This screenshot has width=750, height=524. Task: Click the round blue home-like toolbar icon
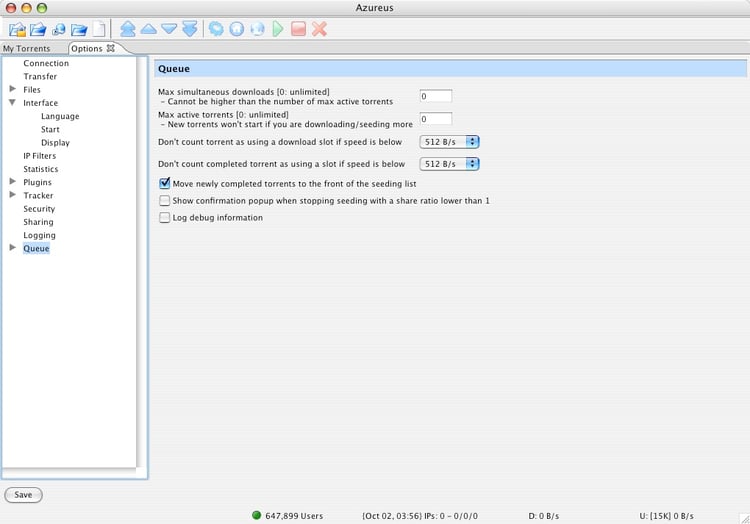coord(237,29)
